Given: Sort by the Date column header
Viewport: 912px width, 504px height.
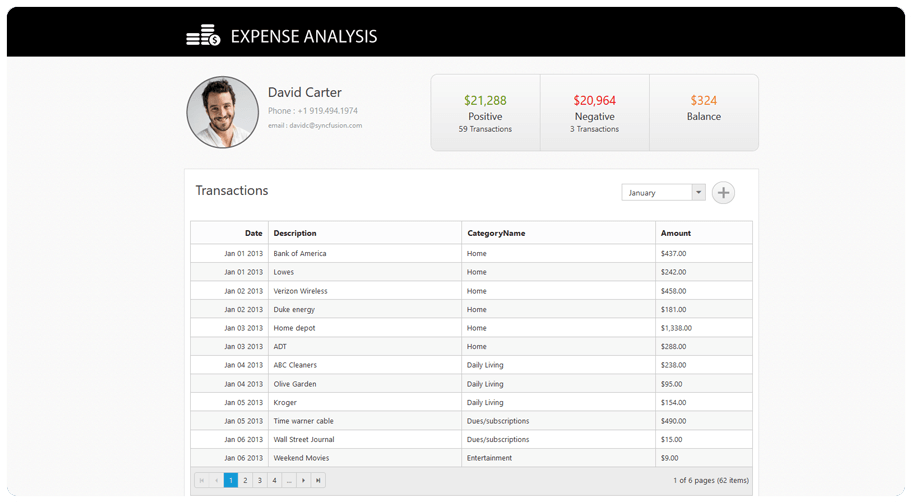Looking at the screenshot, I should 230,233.
